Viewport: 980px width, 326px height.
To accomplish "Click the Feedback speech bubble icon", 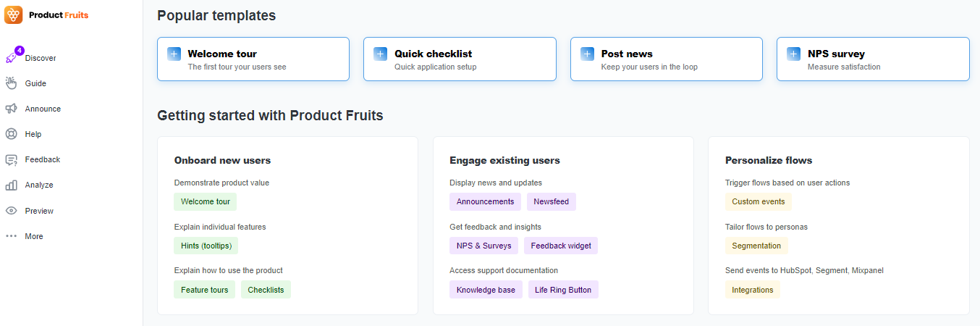I will pos(11,159).
